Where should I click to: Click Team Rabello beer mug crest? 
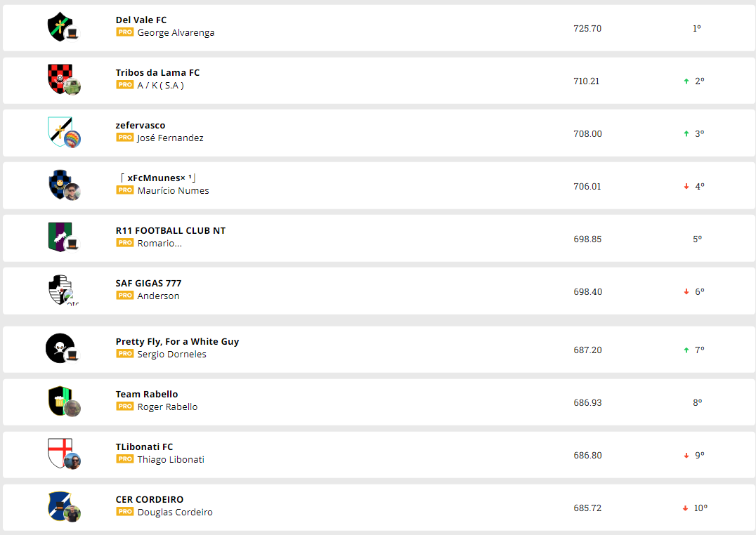click(60, 400)
